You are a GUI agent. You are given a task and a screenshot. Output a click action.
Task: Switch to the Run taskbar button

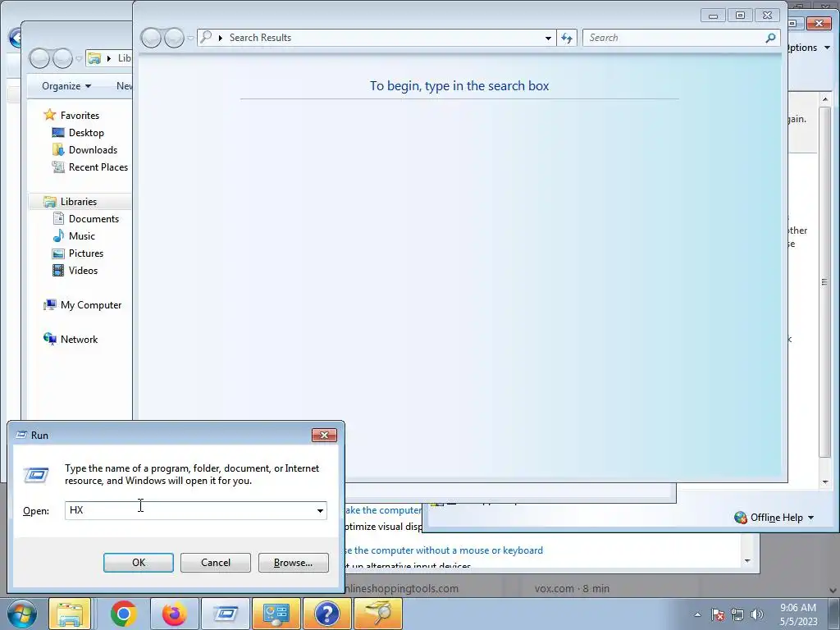tap(225, 614)
